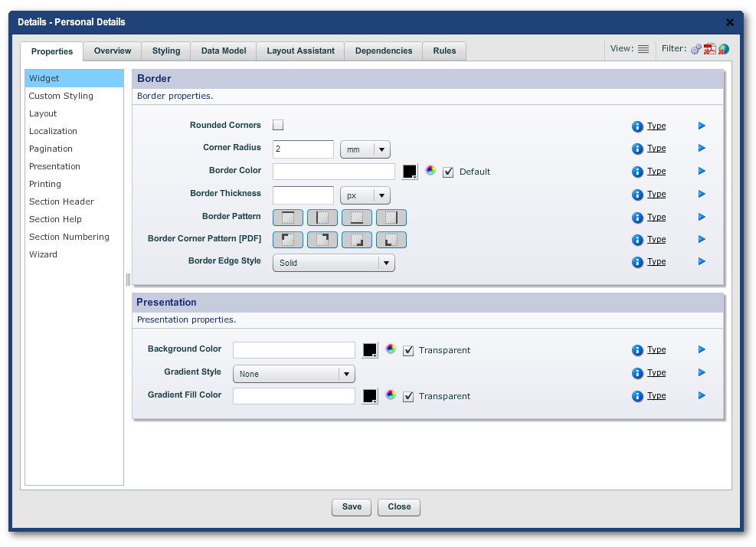Expand blue arrow for Border Thickness row
Image resolution: width=756 pixels, height=547 pixels.
click(x=702, y=194)
